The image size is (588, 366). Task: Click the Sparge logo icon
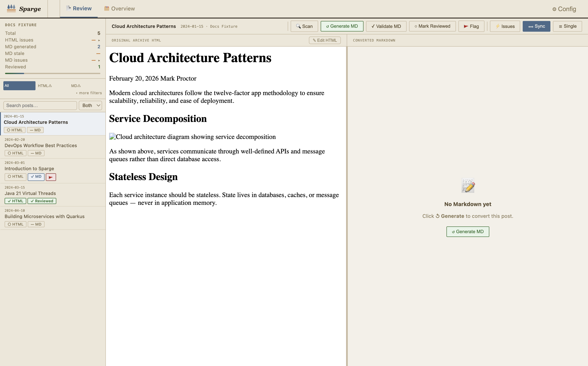pos(11,8)
